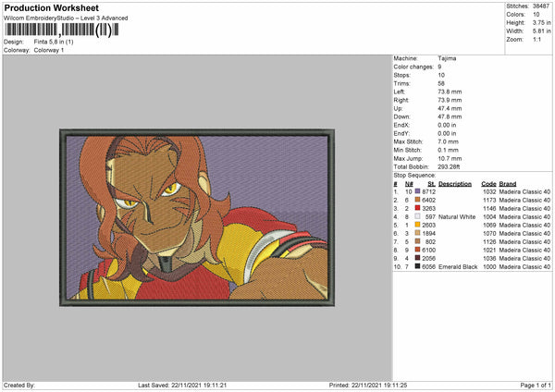
Task: Click the 'Natural White' description
Action: 457,216
